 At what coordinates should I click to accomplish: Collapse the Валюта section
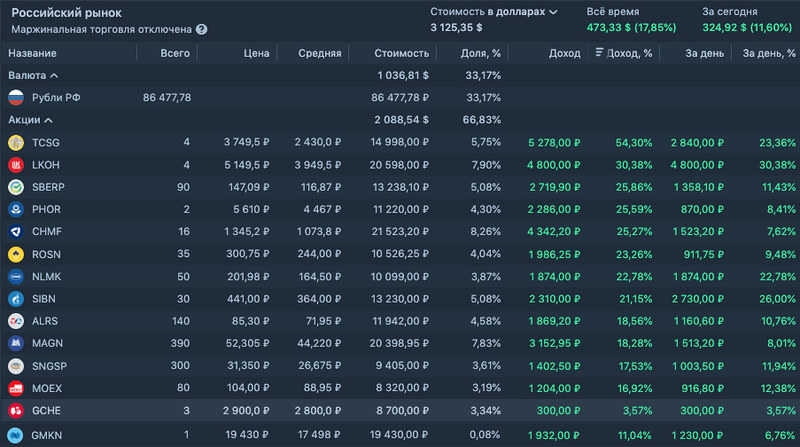(33, 76)
